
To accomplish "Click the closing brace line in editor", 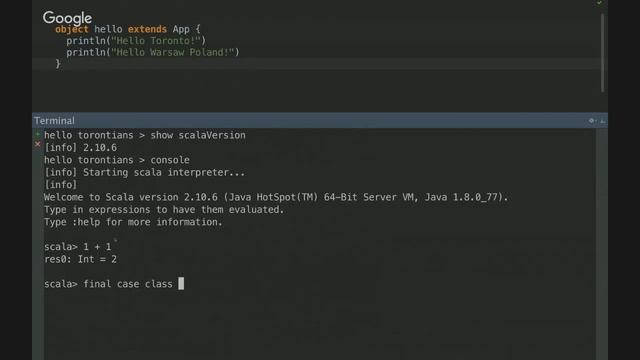I will point(58,64).
